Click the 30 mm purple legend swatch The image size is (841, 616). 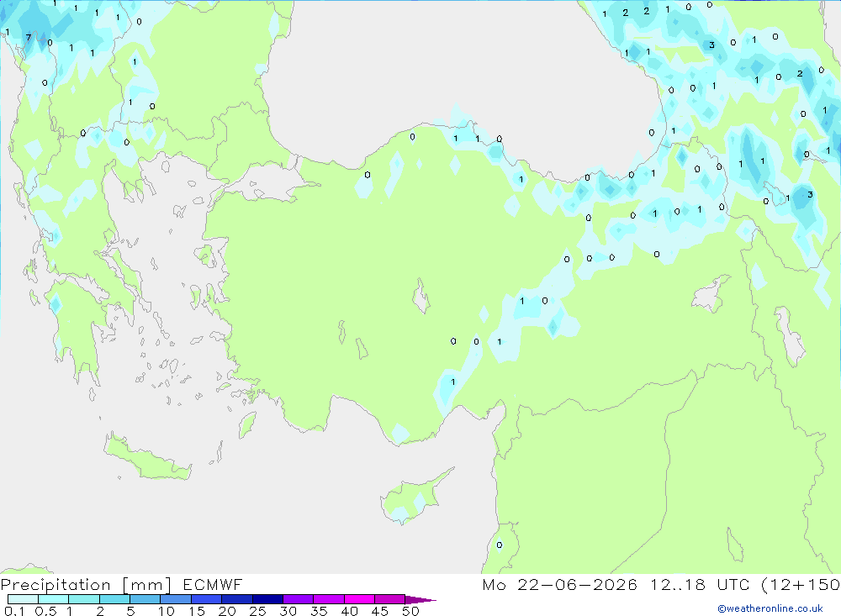click(298, 599)
